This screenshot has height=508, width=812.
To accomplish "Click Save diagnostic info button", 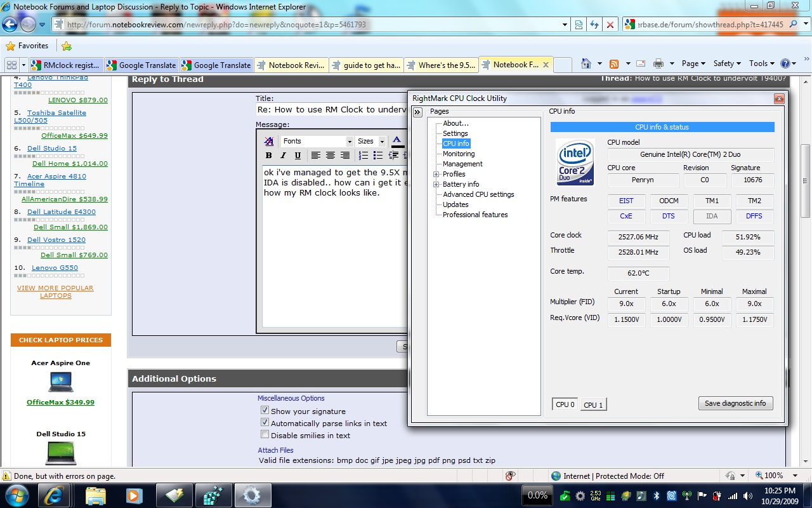I will (735, 403).
